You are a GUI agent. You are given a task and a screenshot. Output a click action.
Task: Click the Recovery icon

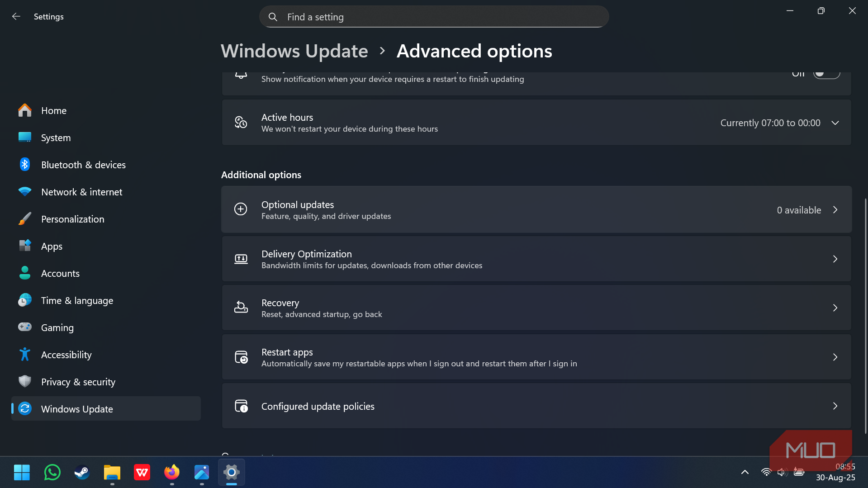pyautogui.click(x=241, y=308)
